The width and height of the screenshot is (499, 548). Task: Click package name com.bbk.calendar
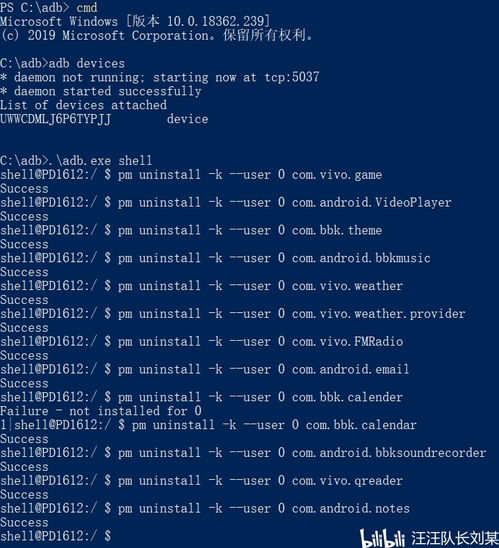pyautogui.click(x=361, y=425)
